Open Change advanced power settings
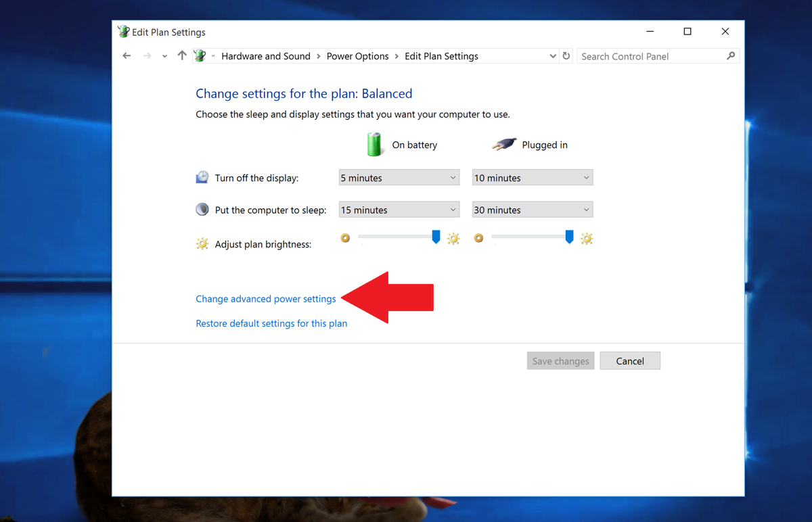 point(265,298)
